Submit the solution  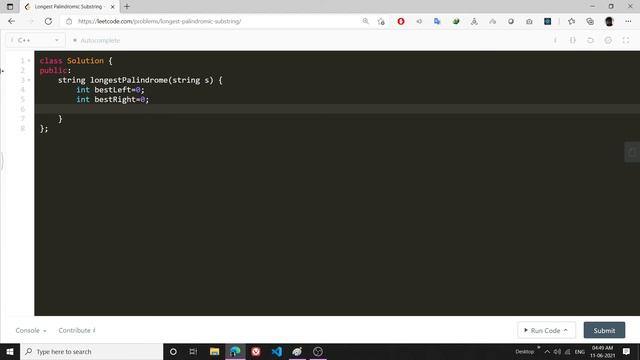[604, 330]
